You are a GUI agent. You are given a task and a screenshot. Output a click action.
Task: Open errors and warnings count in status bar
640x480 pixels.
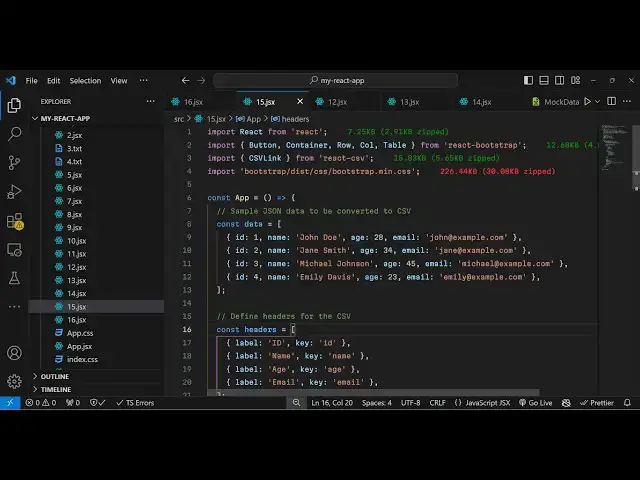[40, 403]
